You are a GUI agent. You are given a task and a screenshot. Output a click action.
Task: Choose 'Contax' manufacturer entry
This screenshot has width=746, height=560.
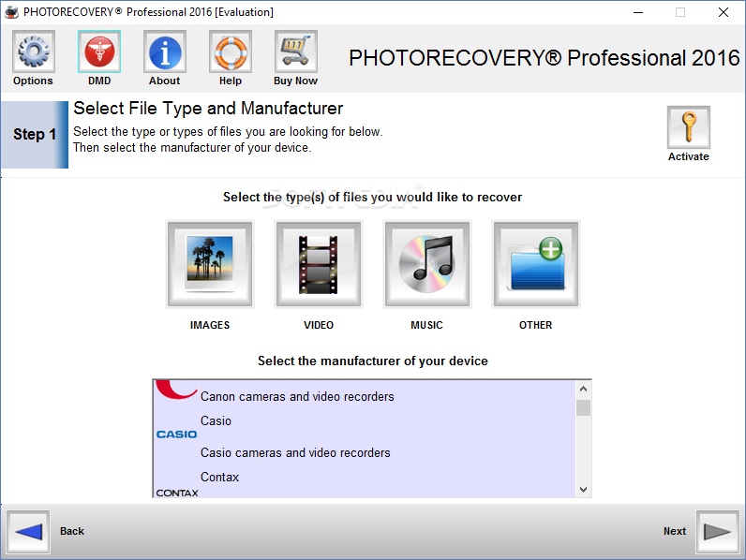219,477
